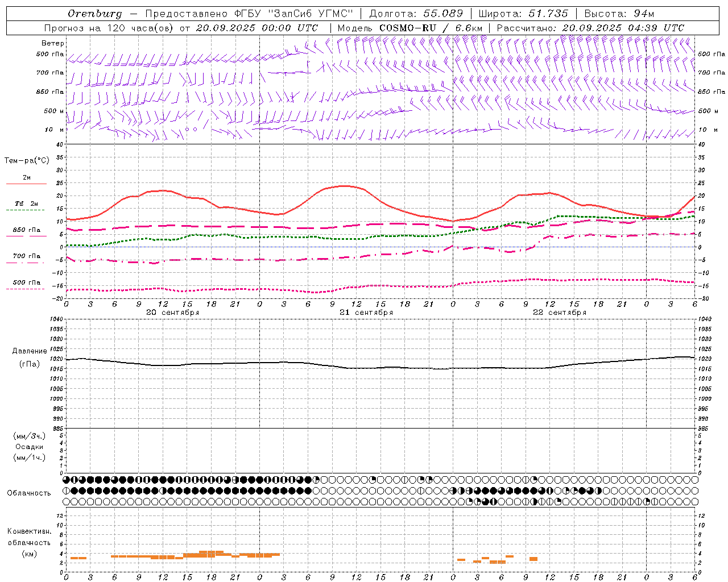
Task: Click the longitude value Долгота: 55.089
Action: pyautogui.click(x=416, y=14)
